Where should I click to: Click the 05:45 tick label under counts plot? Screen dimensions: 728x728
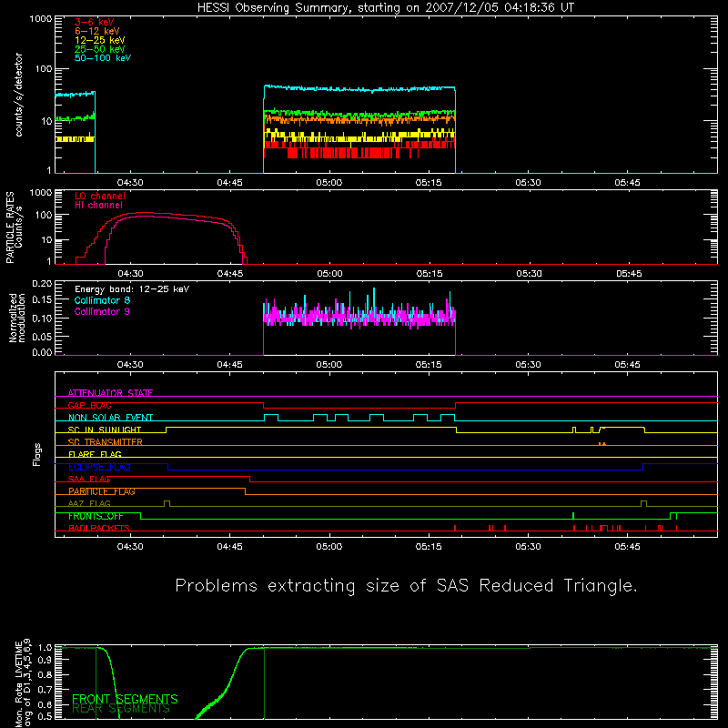coord(628,183)
